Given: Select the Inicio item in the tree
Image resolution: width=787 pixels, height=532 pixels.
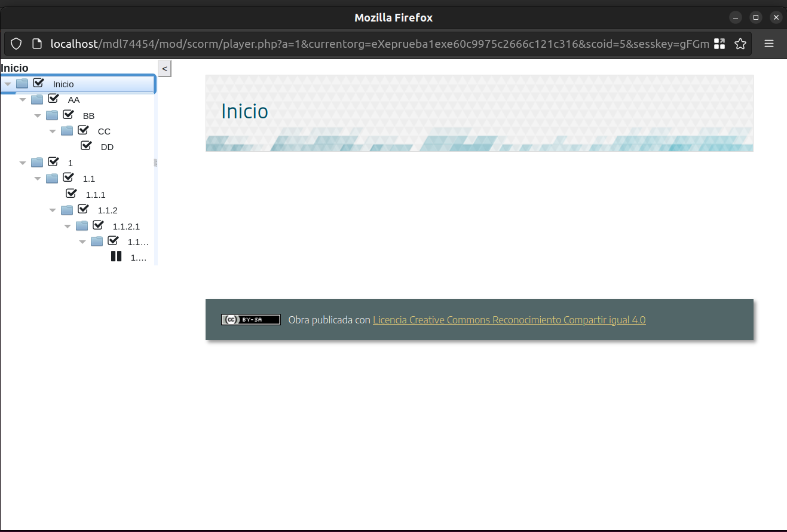Looking at the screenshot, I should tap(63, 84).
